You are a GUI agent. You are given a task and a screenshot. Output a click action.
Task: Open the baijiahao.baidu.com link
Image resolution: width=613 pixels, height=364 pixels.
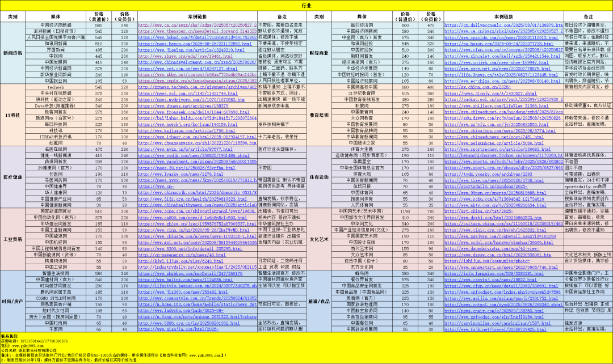197,118
